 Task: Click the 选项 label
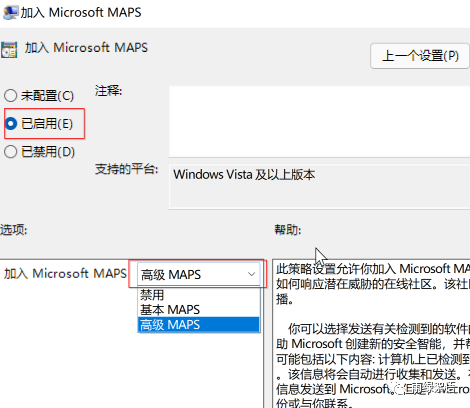[x=14, y=230]
